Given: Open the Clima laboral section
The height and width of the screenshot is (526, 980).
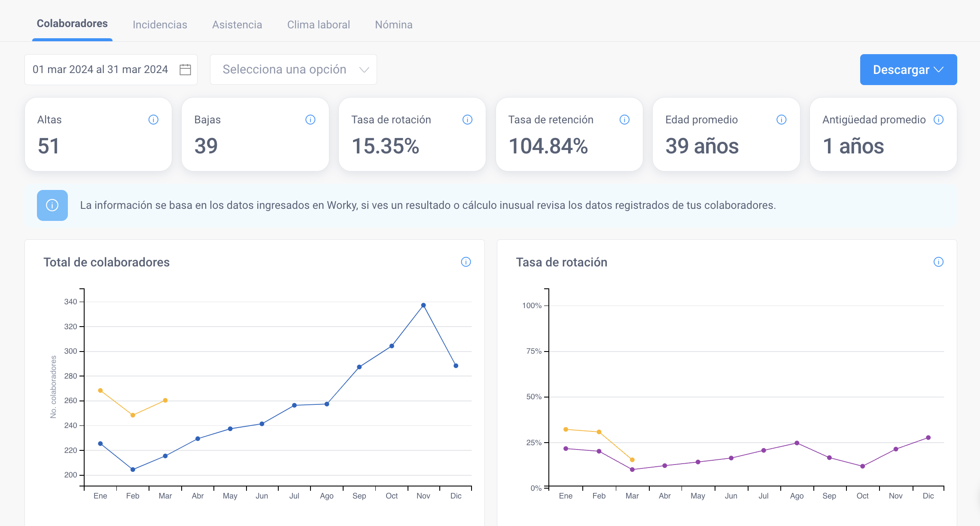Looking at the screenshot, I should 319,24.
